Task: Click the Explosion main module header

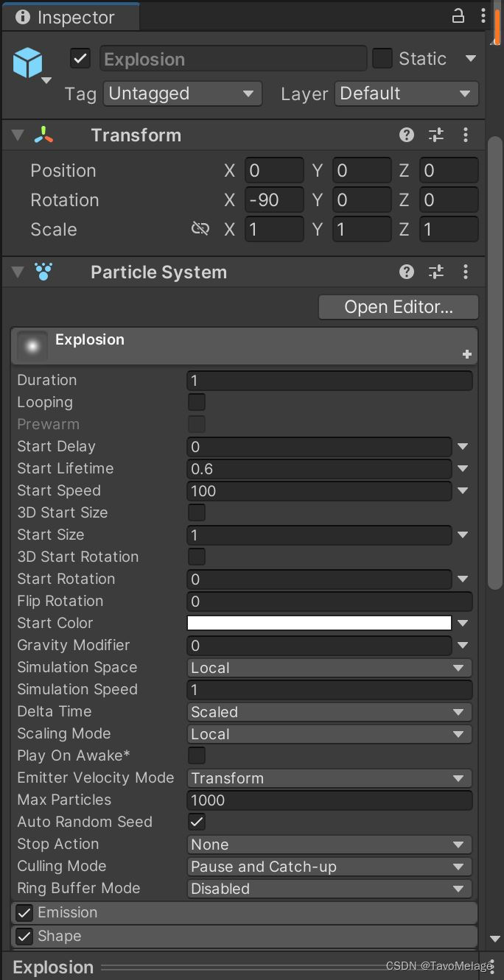Action: coord(245,346)
